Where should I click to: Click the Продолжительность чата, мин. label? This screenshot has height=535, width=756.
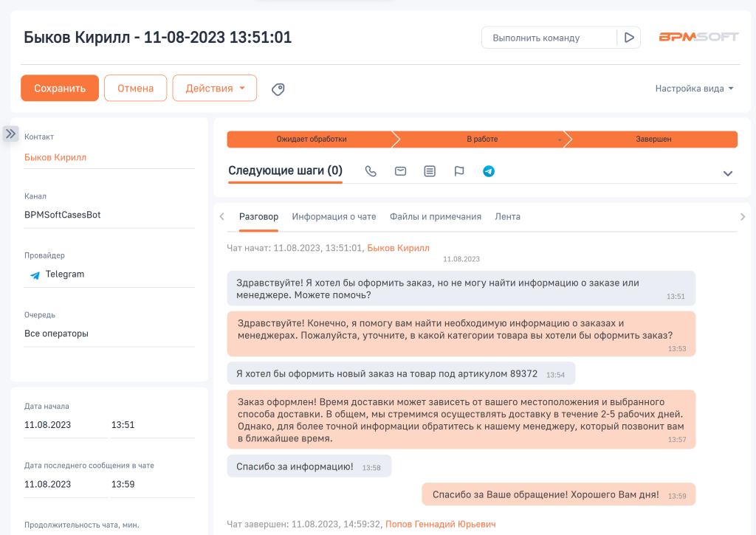coord(81,525)
